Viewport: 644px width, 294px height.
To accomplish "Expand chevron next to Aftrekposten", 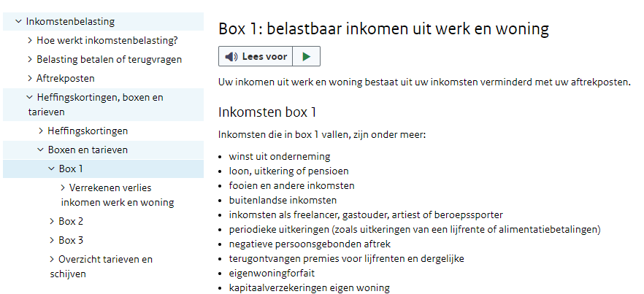I will pos(29,78).
